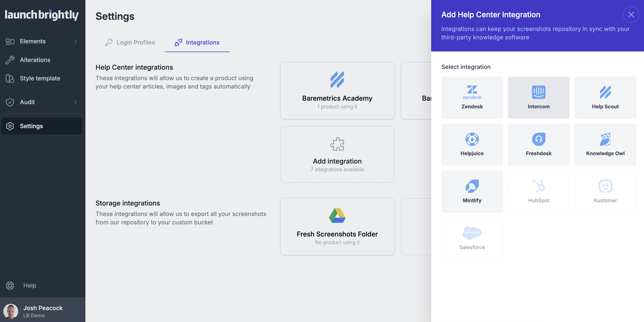Click the Settings page title
The height and width of the screenshot is (322, 644).
115,16
